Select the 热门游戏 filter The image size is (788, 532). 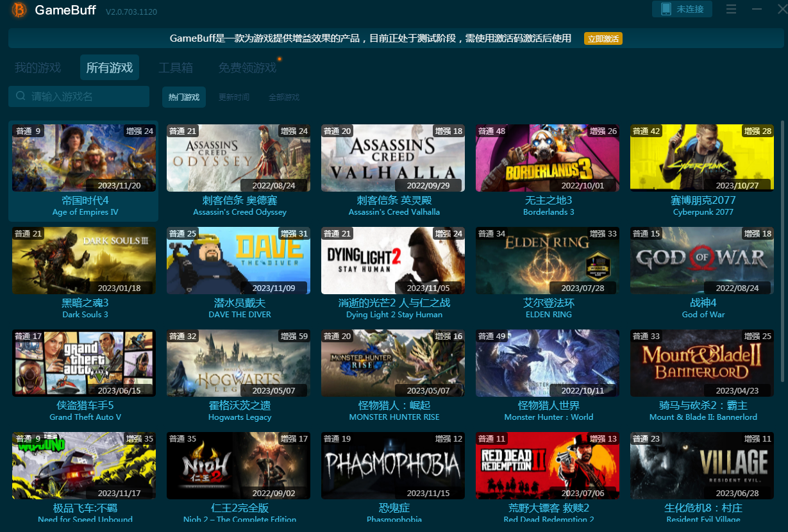click(184, 97)
